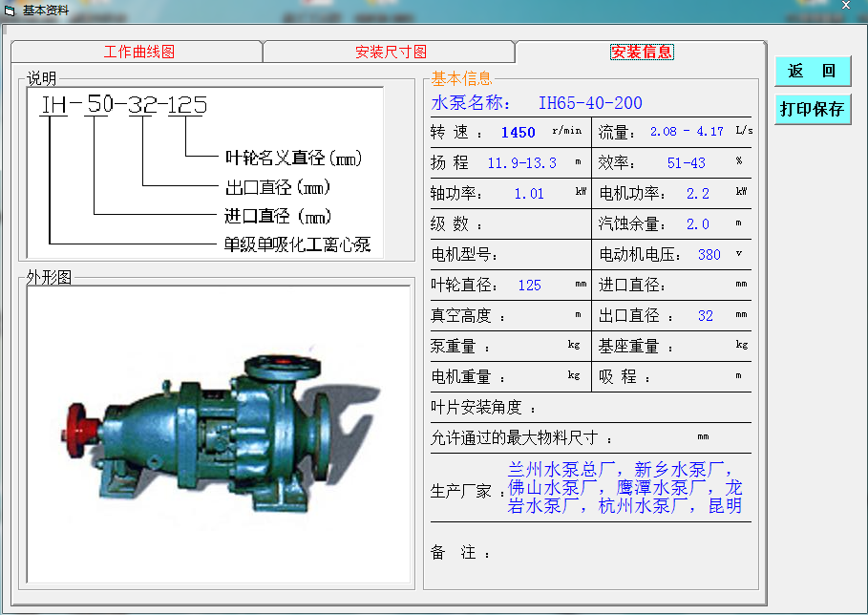Click the 基本信息 group heading
This screenshot has width=868, height=615.
point(461,78)
